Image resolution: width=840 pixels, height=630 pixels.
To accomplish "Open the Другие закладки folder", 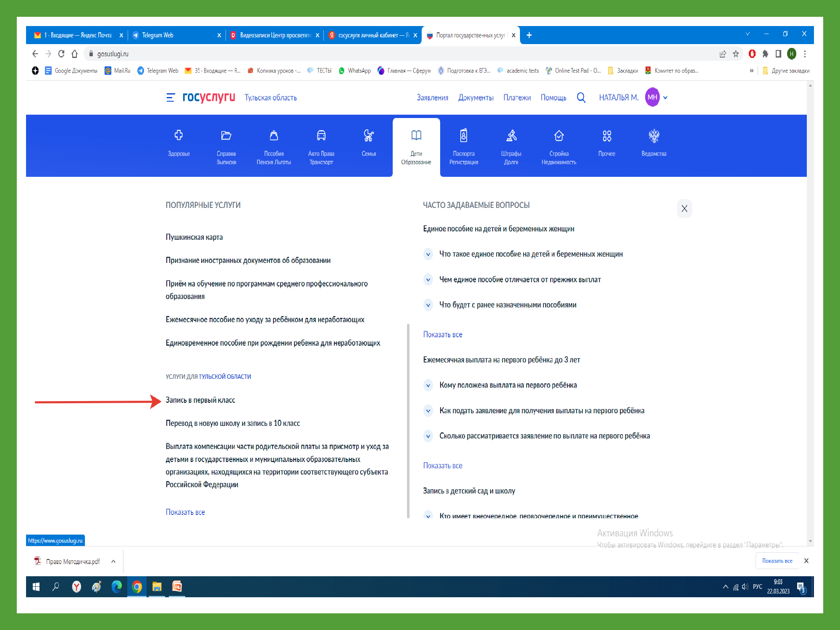I will point(786,71).
